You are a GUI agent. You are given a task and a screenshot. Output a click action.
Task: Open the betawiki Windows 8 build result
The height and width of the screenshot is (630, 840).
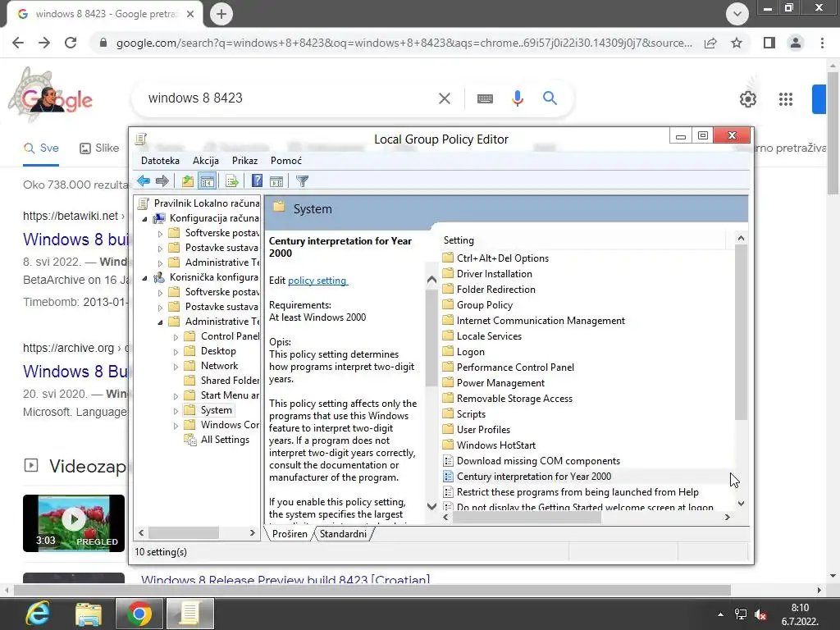click(75, 239)
